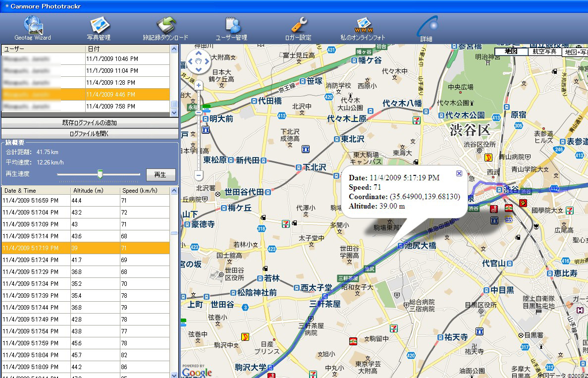
Task: Switch map to 航空写真 satellite view
Action: 544,52
